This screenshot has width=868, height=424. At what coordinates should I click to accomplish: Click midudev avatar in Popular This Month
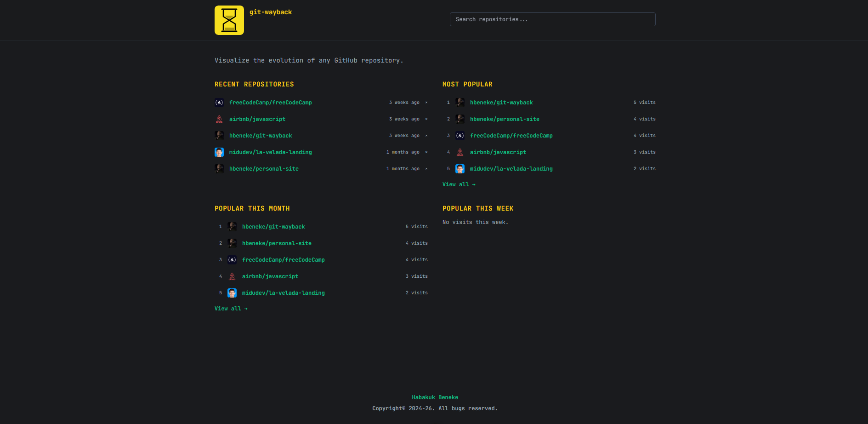(232, 293)
